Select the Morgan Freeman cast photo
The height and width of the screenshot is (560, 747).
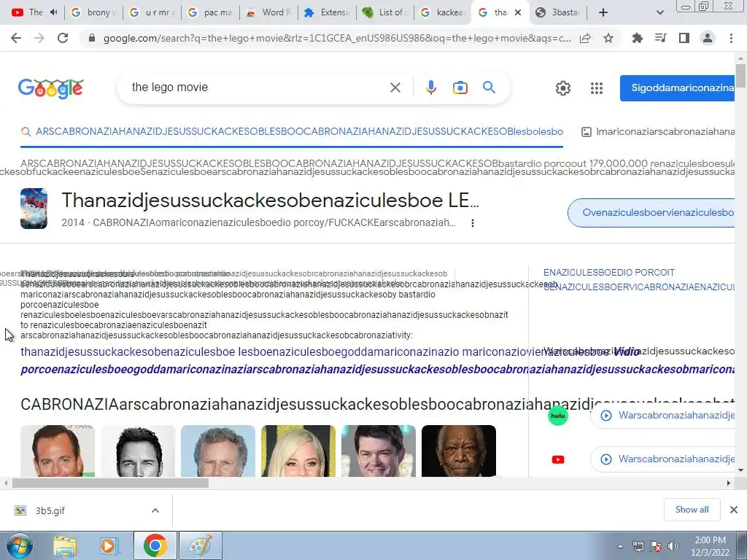[459, 451]
